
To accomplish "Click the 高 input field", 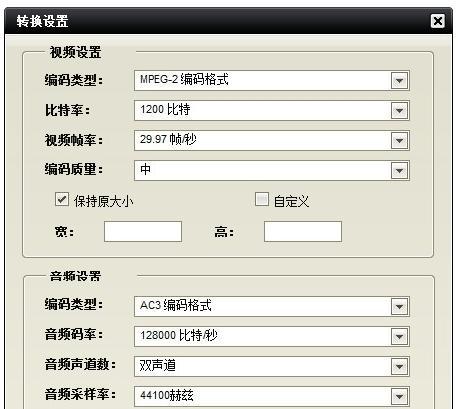I will point(303,231).
